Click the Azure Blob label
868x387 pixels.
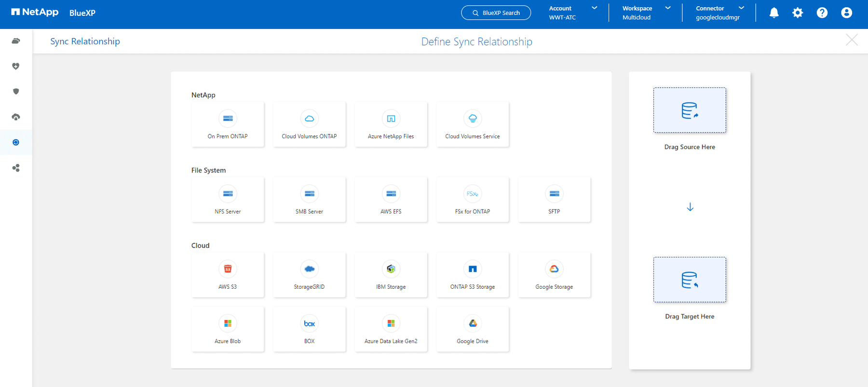click(228, 341)
